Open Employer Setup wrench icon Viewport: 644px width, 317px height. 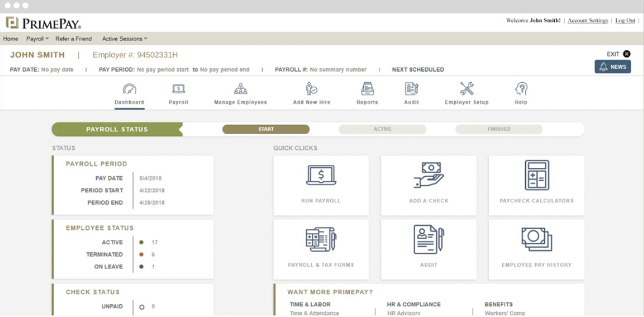pos(467,89)
